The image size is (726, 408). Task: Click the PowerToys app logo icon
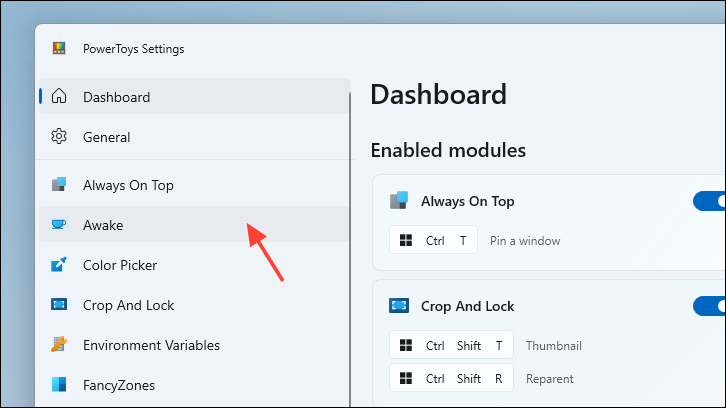[x=59, y=48]
